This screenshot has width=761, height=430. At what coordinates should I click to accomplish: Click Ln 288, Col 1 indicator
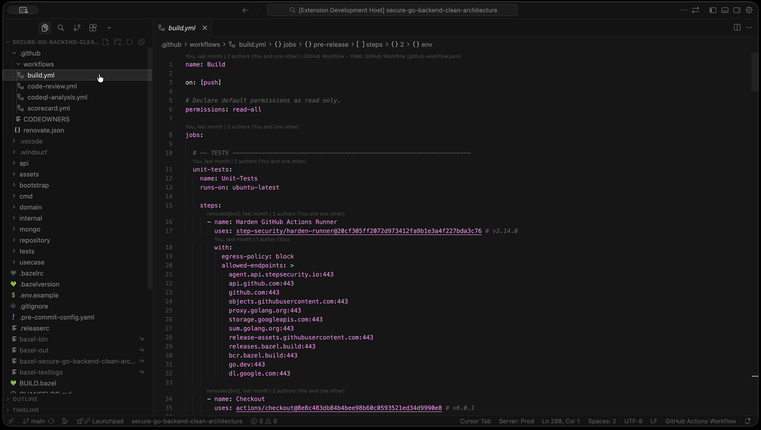pyautogui.click(x=561, y=421)
